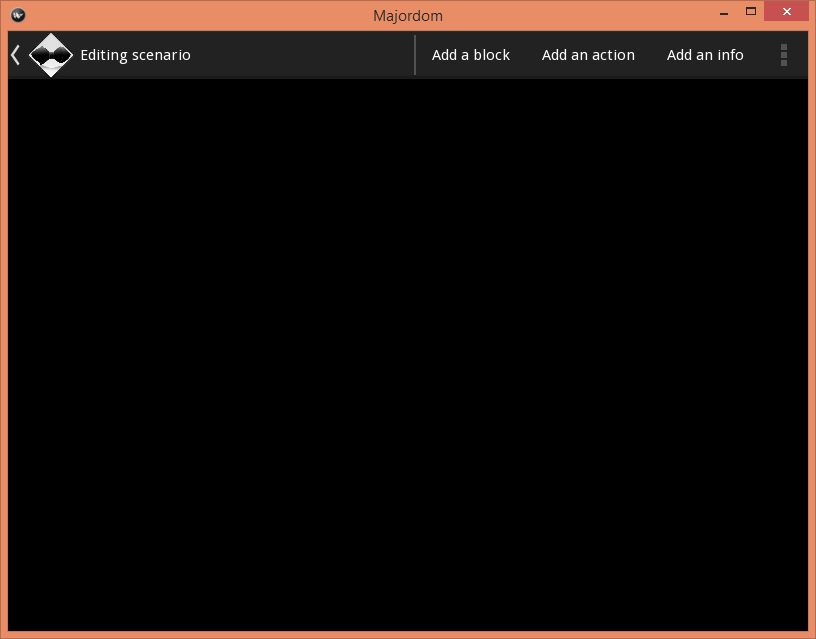Tap the vertical dots at the toolbar's right edge

tap(784, 55)
